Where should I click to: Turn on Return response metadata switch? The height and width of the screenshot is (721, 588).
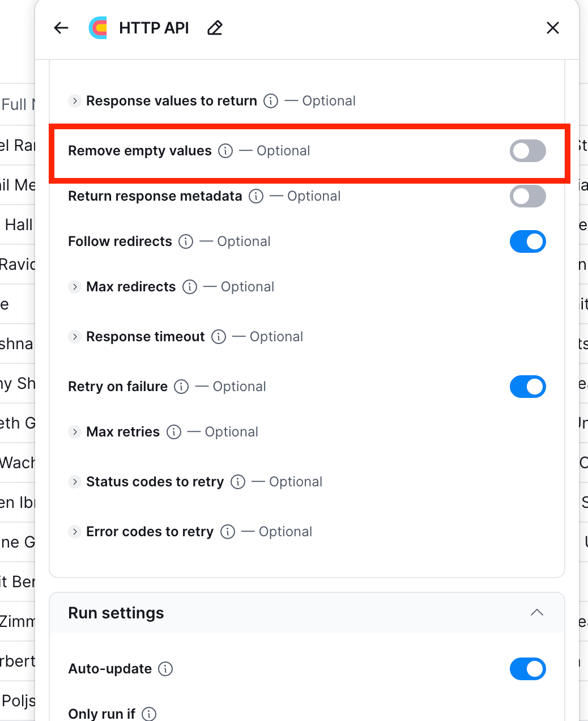tap(527, 196)
